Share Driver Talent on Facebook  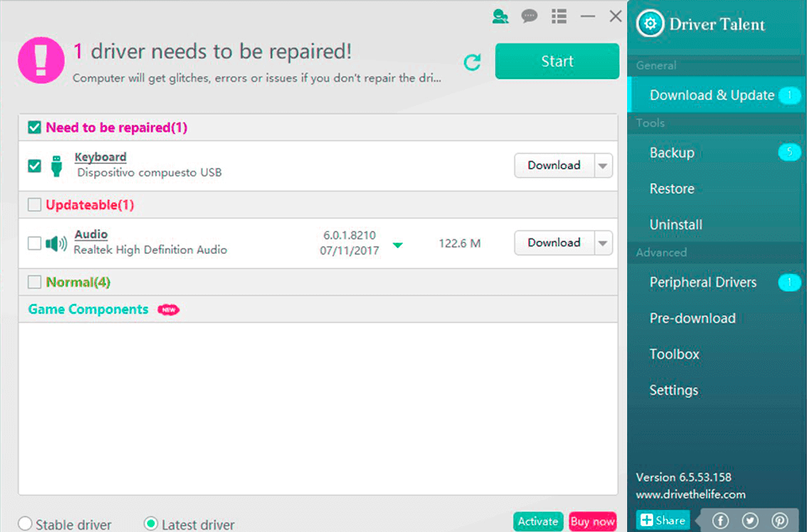pos(720,520)
